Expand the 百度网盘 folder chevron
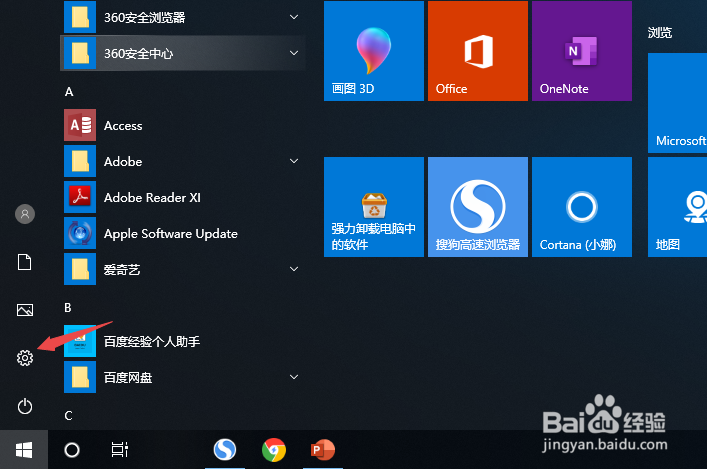 click(294, 377)
